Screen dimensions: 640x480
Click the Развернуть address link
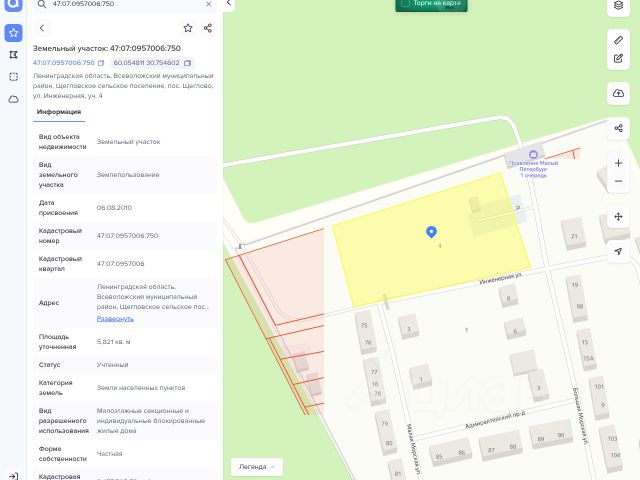(115, 319)
